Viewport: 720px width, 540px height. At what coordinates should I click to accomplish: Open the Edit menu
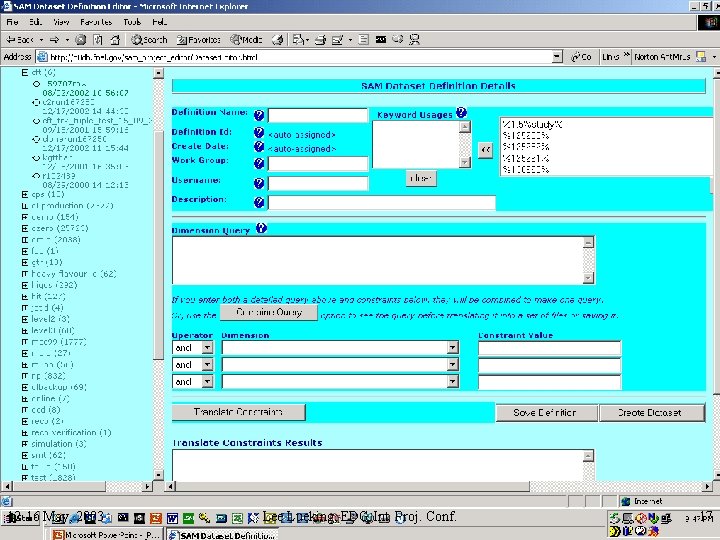35,22
